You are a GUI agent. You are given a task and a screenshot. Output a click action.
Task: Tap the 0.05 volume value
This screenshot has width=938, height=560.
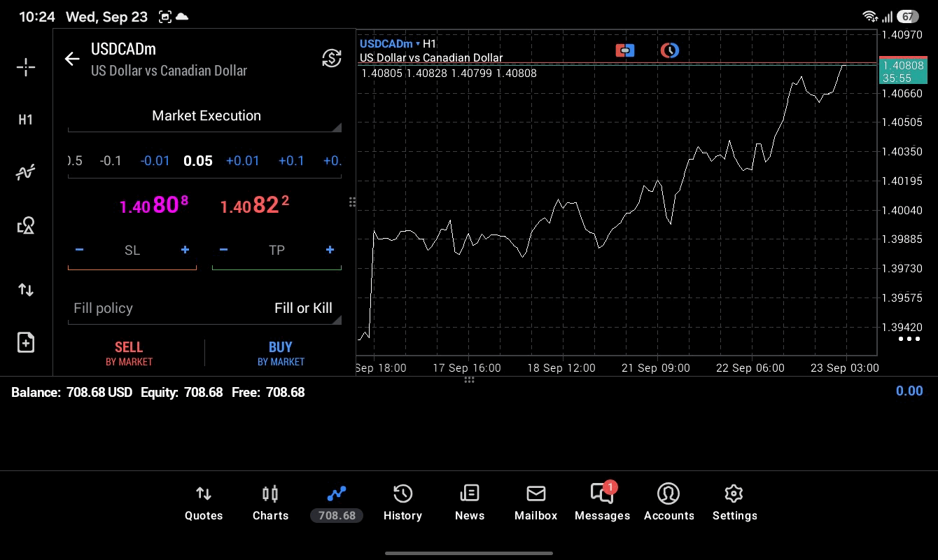tap(198, 161)
